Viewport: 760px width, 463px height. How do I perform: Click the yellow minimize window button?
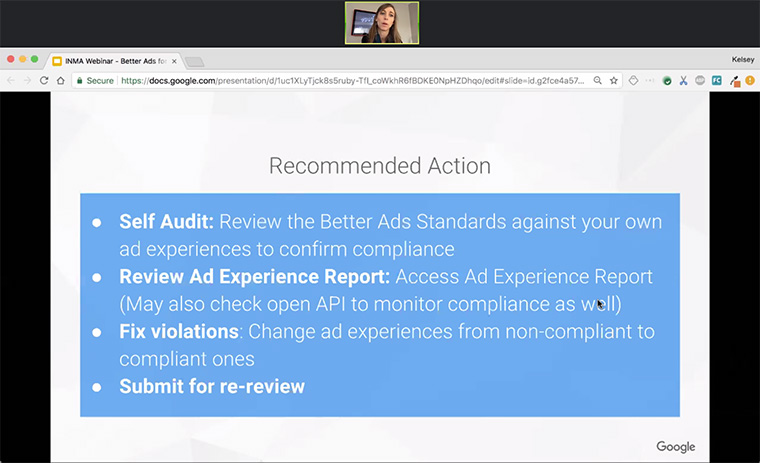click(22, 59)
